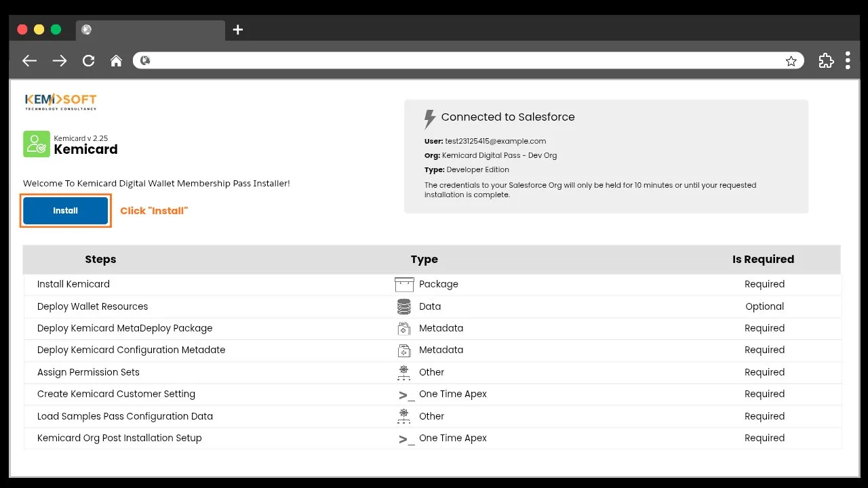Select the current browser tab
This screenshot has height=488, width=868.
pyautogui.click(x=151, y=30)
